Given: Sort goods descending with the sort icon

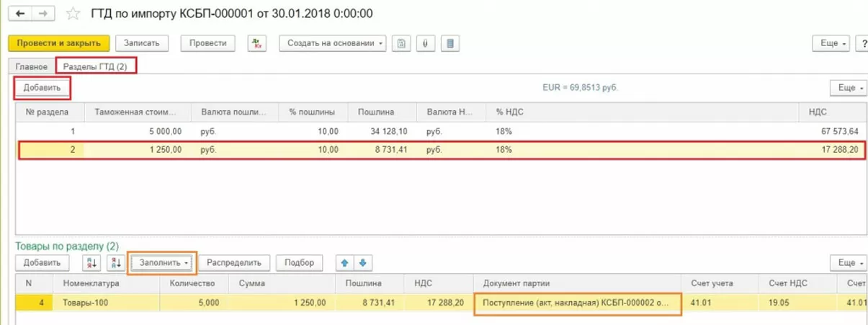Looking at the screenshot, I should [116, 263].
